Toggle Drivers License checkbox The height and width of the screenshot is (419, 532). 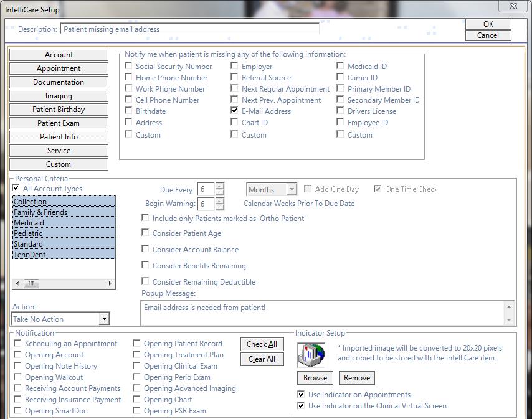click(x=340, y=111)
